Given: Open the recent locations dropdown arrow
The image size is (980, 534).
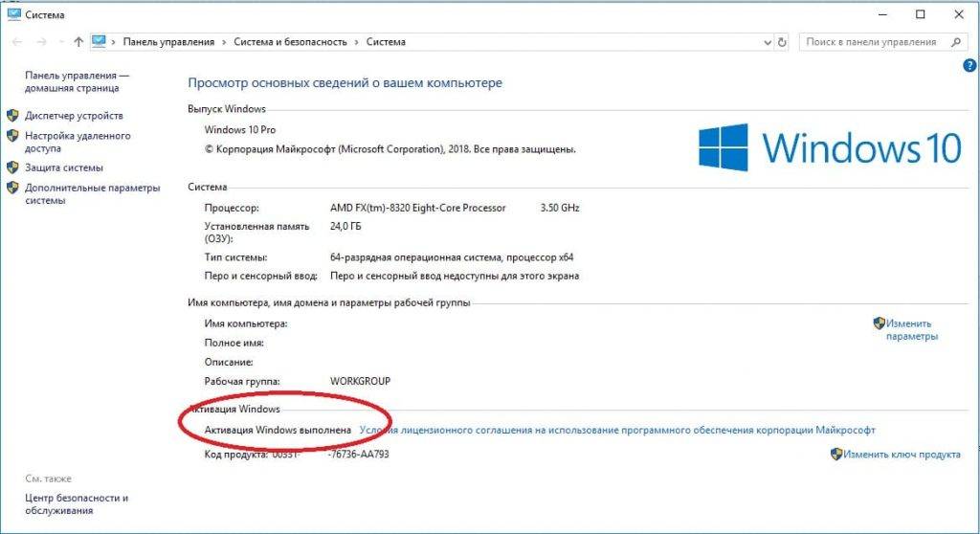Looking at the screenshot, I should point(61,42).
